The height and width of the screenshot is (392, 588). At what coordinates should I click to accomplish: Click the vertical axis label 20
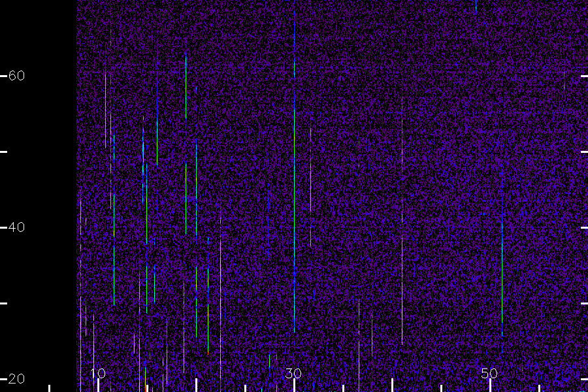point(16,379)
